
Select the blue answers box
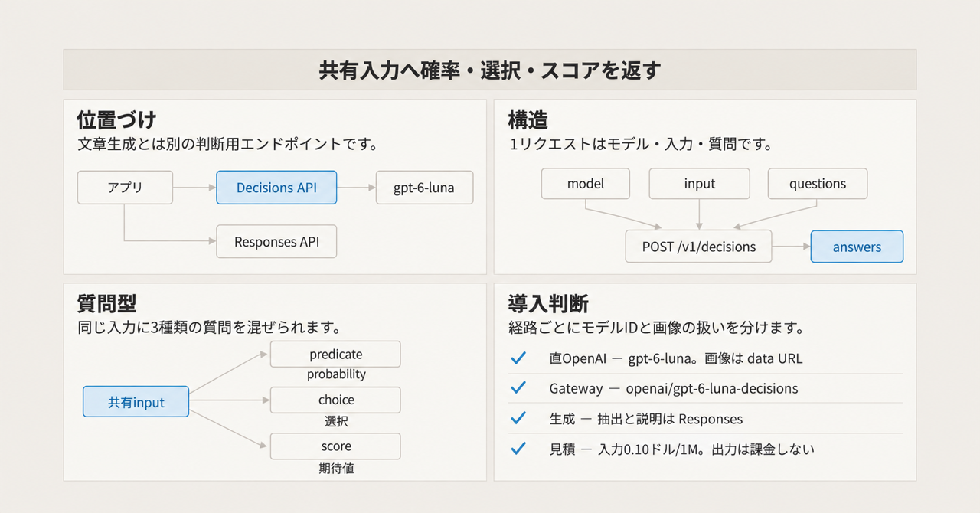pyautogui.click(x=857, y=247)
